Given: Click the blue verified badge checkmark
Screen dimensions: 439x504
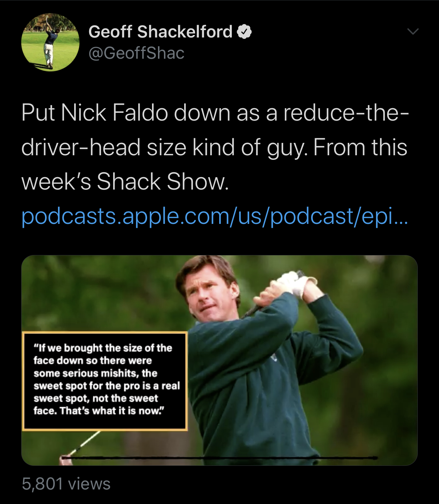Looking at the screenshot, I should click(244, 32).
